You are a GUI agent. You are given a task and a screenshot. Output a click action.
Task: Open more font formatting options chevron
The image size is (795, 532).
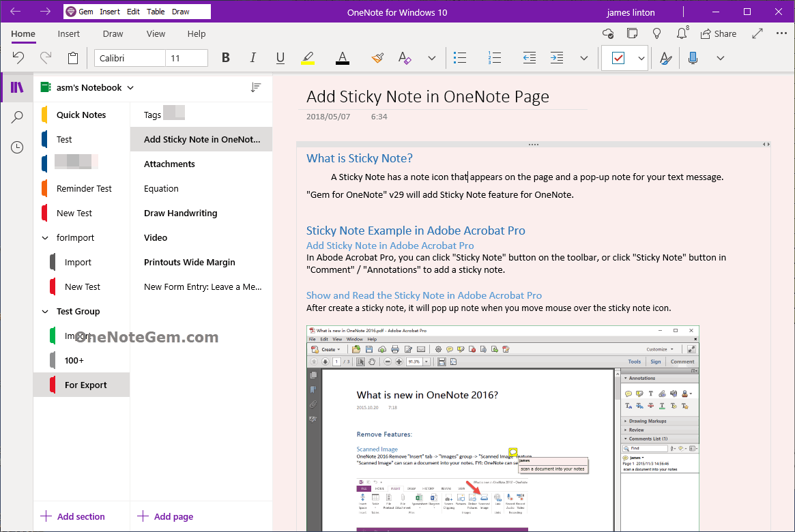click(431, 58)
